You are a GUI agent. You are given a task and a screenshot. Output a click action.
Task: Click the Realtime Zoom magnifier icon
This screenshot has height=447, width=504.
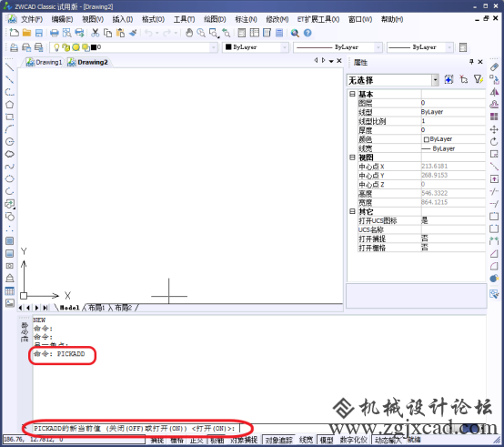point(201,33)
